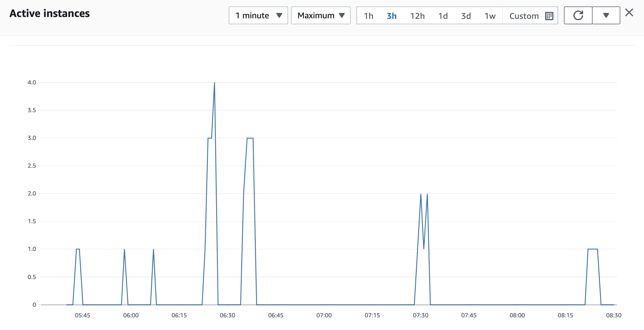This screenshot has height=330, width=644.
Task: Select the 1w time range
Action: point(490,16)
